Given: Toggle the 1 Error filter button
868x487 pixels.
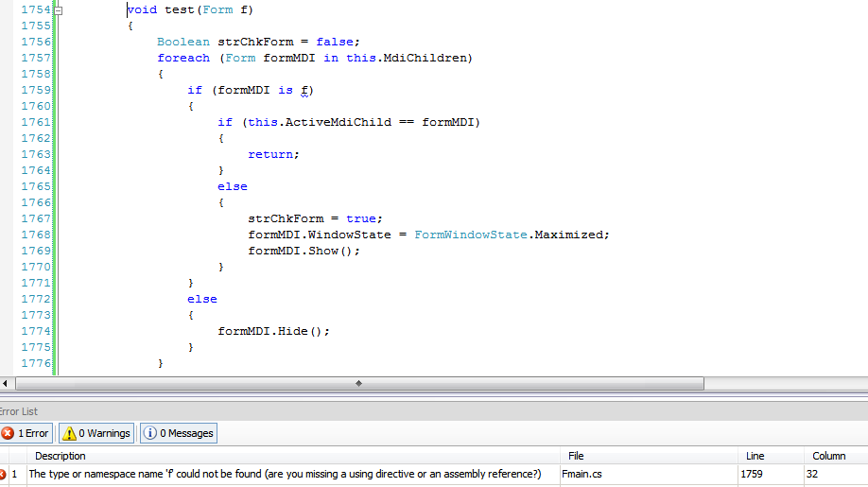Looking at the screenshot, I should (26, 433).
